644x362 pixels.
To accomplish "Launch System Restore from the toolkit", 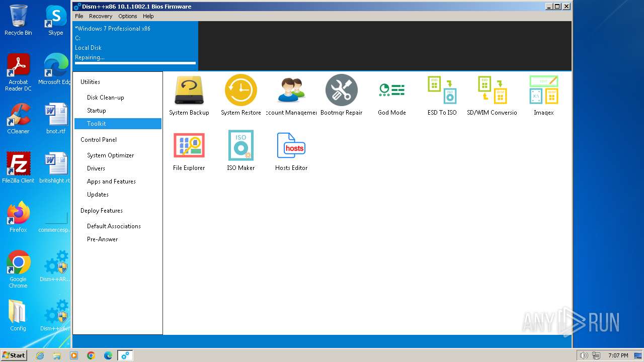I will [240, 96].
